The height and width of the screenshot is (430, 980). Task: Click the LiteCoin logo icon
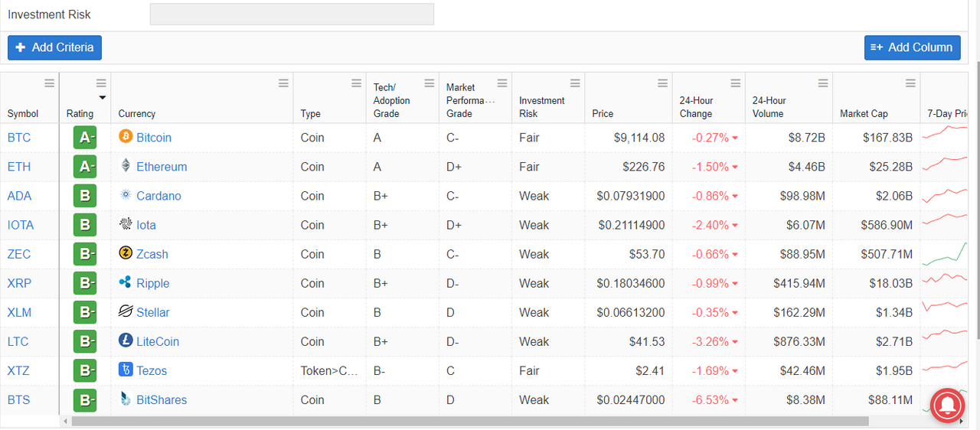[126, 340]
